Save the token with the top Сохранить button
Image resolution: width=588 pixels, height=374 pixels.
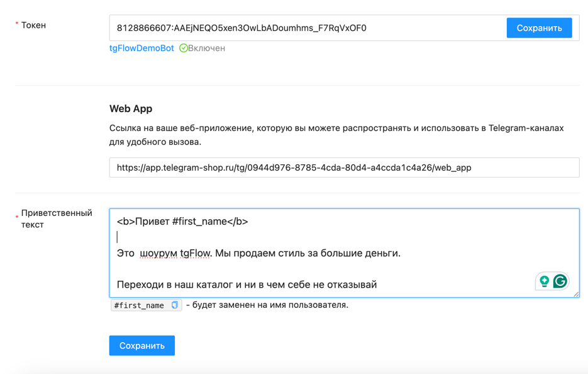tap(539, 28)
